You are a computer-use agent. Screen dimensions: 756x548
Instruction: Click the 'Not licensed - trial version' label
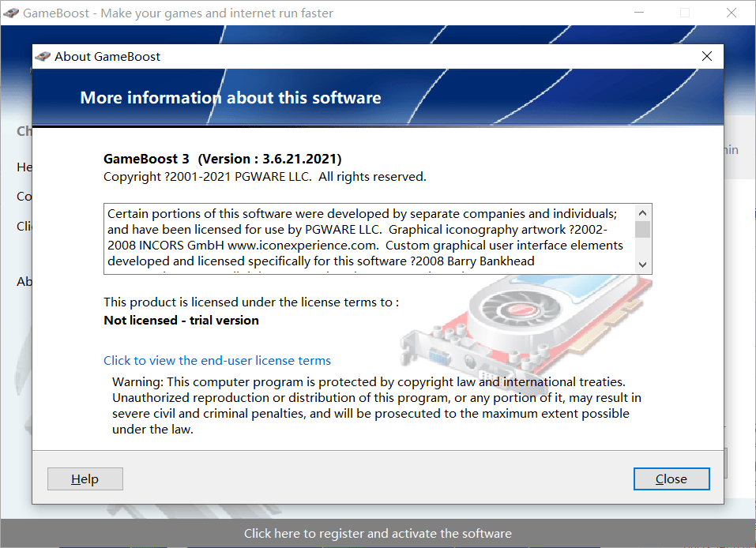173,320
